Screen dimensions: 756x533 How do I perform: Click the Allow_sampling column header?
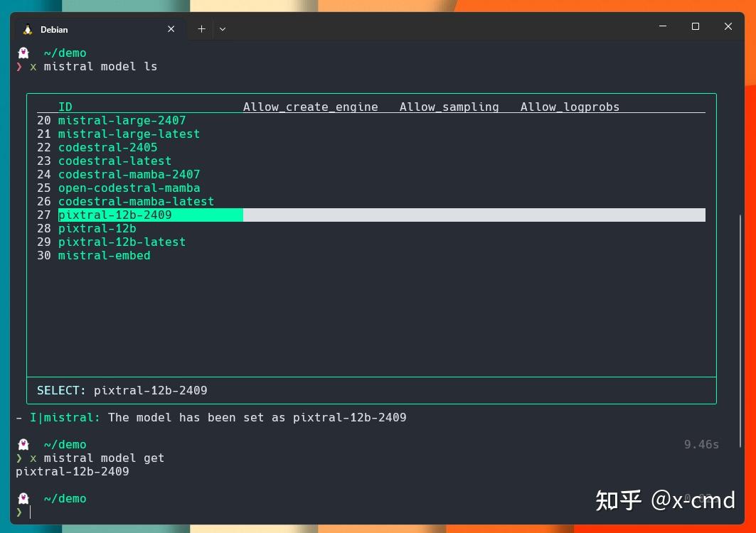click(449, 107)
